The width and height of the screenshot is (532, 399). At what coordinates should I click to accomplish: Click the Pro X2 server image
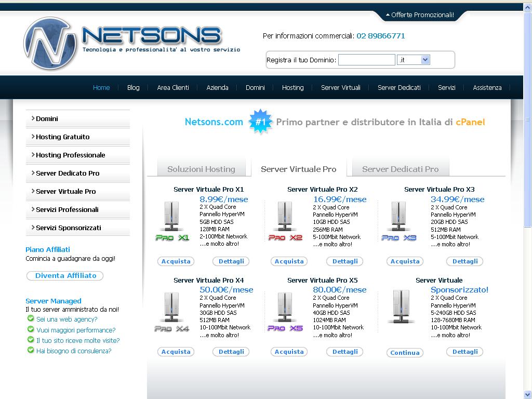click(x=285, y=221)
